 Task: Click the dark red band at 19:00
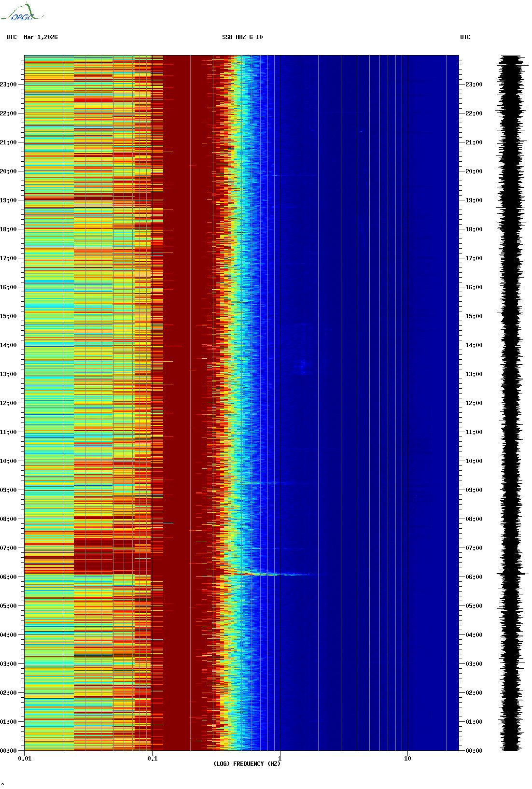(87, 198)
